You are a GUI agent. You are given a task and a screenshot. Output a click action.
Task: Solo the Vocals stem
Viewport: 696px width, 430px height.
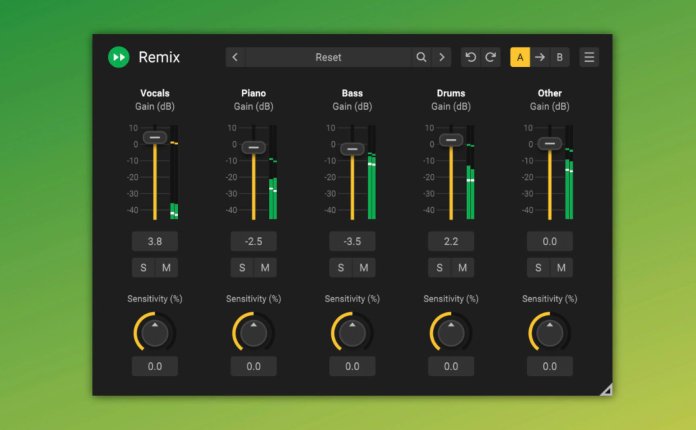tap(143, 268)
